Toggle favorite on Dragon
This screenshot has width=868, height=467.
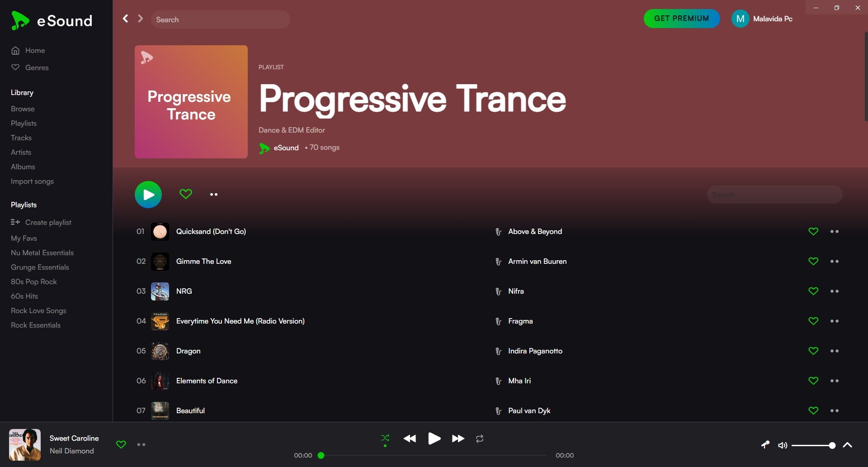[x=813, y=351]
